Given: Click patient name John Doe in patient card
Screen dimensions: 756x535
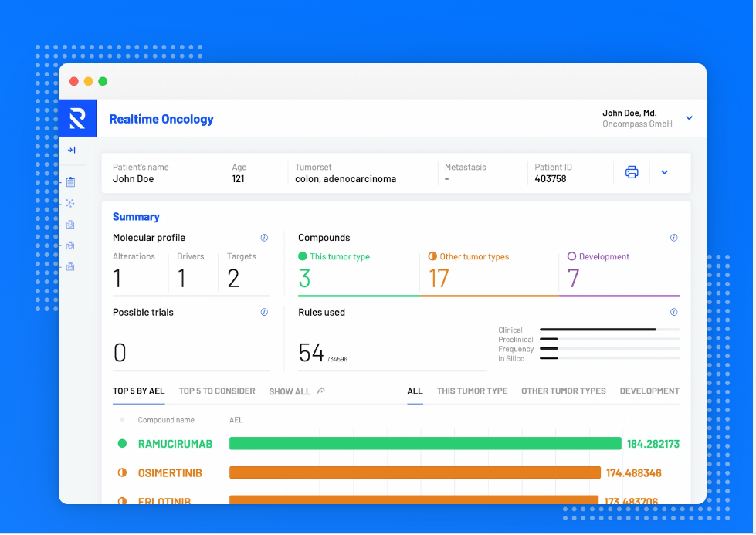Looking at the screenshot, I should [x=133, y=179].
